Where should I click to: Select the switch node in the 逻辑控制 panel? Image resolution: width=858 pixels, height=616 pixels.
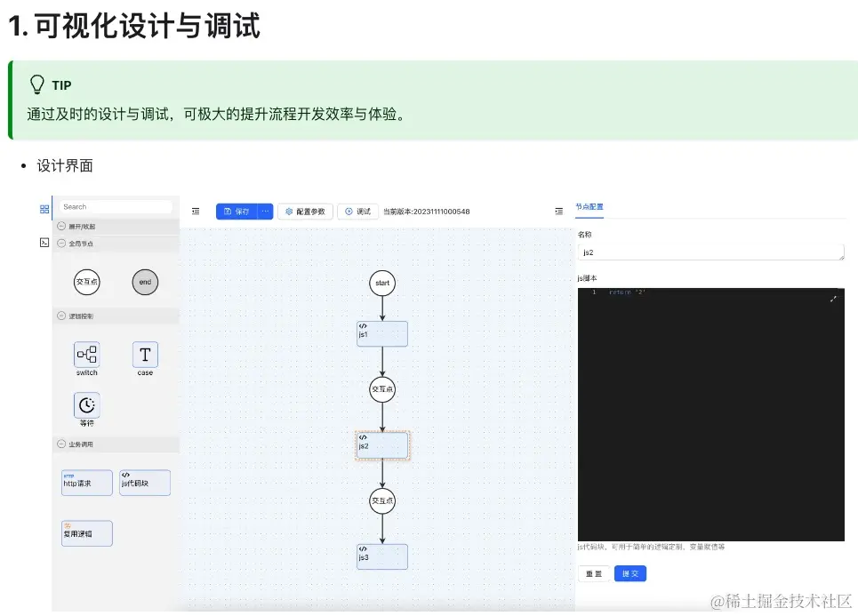[86, 356]
